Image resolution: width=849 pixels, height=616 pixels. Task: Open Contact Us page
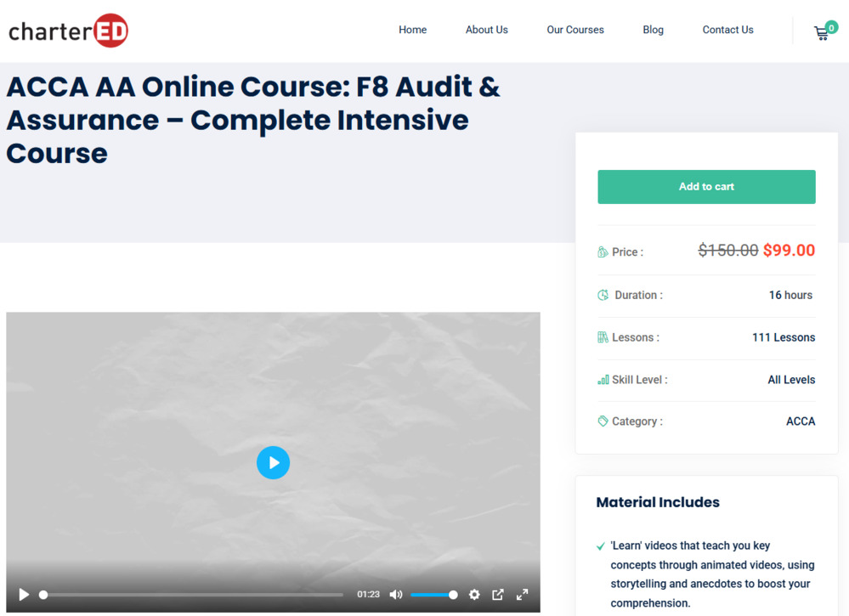pyautogui.click(x=727, y=30)
